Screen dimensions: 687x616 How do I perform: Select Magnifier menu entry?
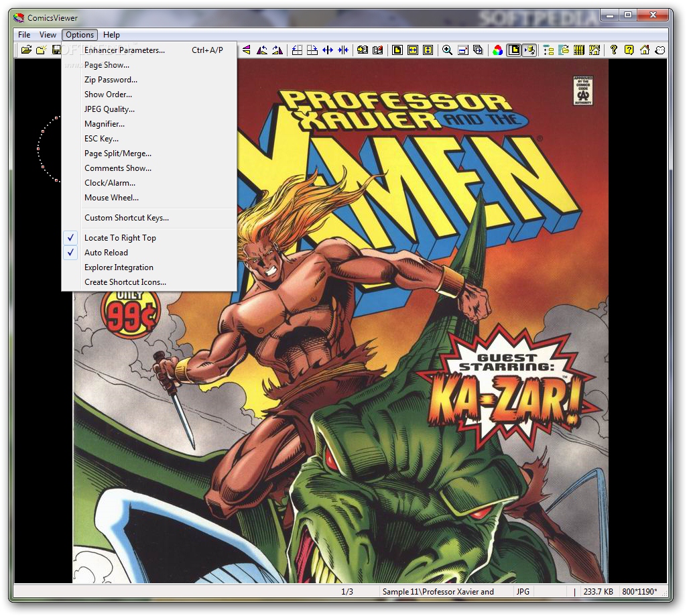149,124
